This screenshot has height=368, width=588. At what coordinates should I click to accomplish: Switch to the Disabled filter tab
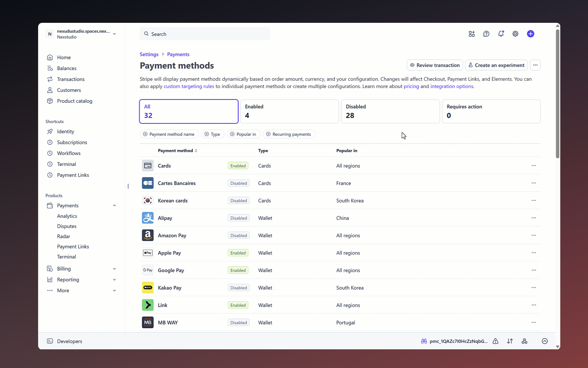[x=390, y=111]
